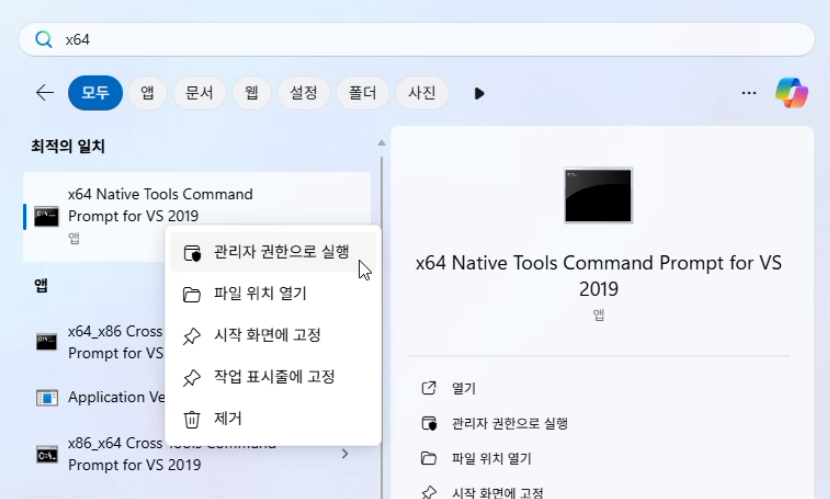Viewport: 830px width, 499px height.
Task: Select the 사진 filter tab
Action: click(x=422, y=93)
